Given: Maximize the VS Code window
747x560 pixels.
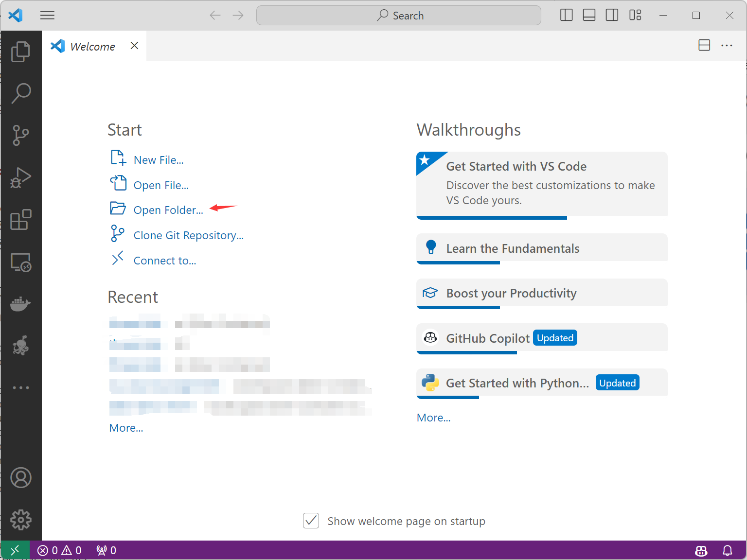Looking at the screenshot, I should 696,16.
